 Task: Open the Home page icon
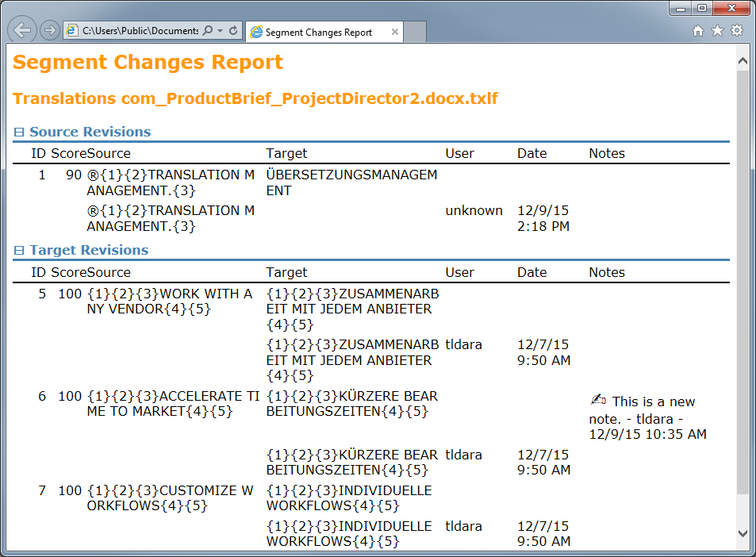tap(698, 31)
